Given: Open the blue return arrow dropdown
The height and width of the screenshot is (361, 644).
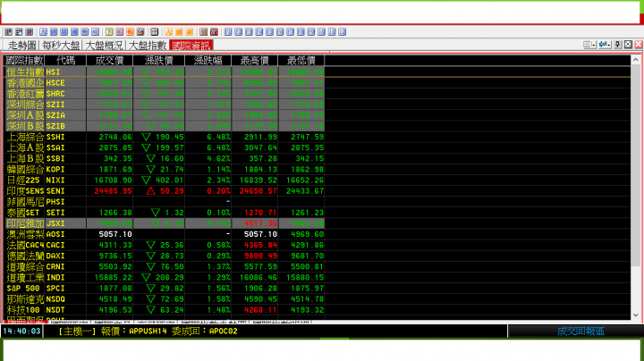Looking at the screenshot, I should pos(605,45).
